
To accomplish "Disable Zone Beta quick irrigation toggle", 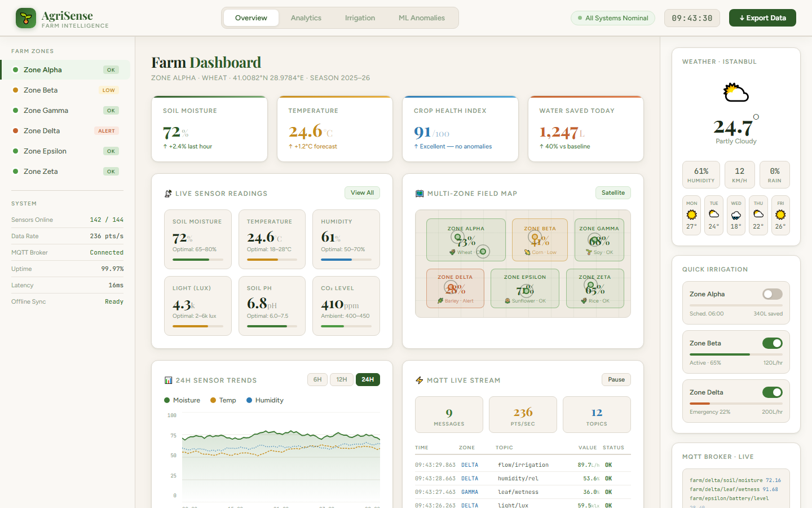I will click(773, 343).
